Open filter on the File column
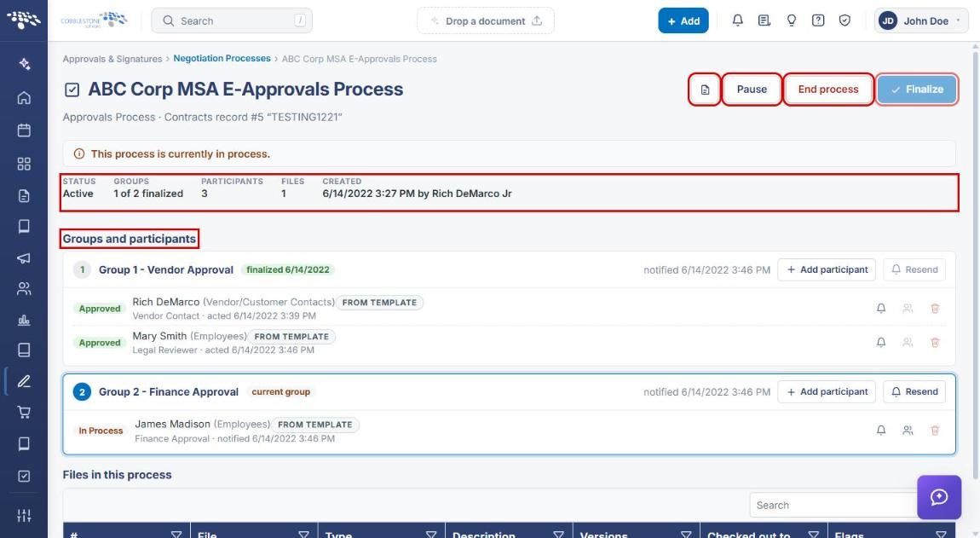The height and width of the screenshot is (538, 980). point(303,535)
